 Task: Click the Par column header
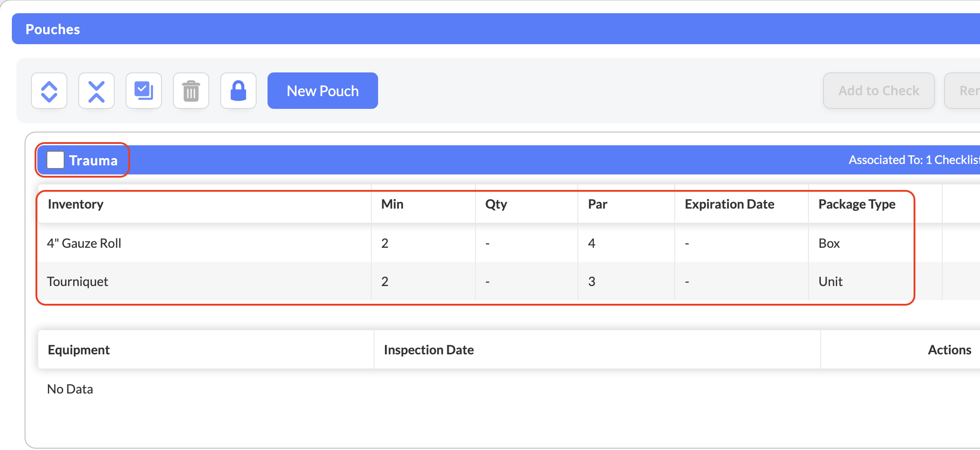click(x=597, y=204)
